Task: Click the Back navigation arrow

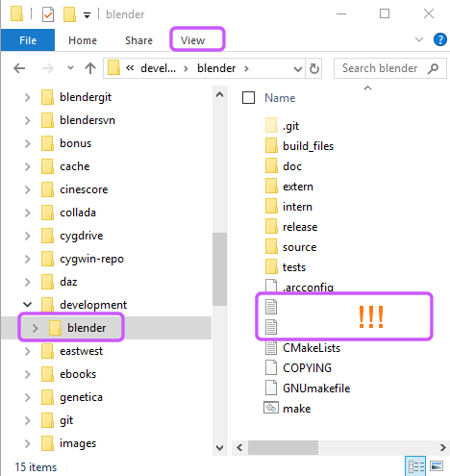Action: tap(19, 68)
